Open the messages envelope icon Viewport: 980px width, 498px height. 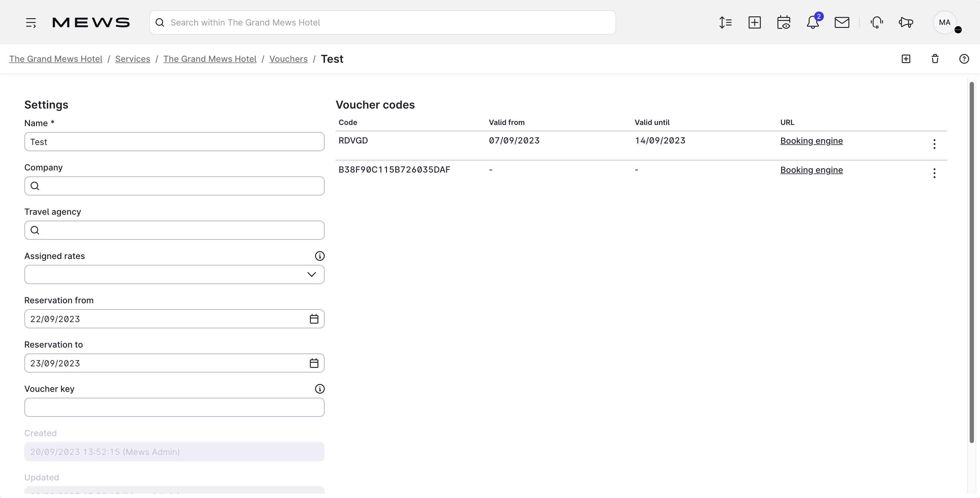[x=842, y=22]
